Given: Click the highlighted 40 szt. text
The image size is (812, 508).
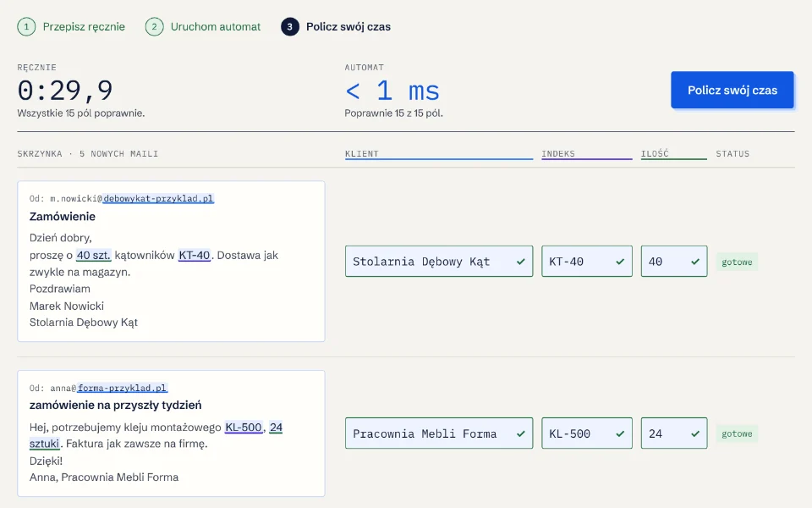Looking at the screenshot, I should pyautogui.click(x=93, y=255).
